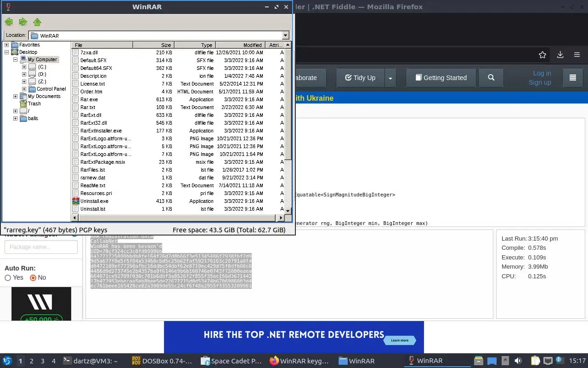Click the Log in link

(x=542, y=73)
